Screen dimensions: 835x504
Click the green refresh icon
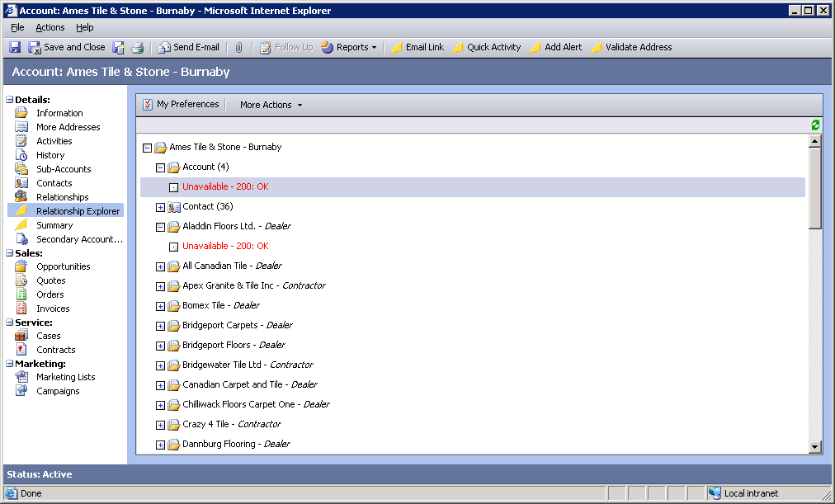[815, 125]
